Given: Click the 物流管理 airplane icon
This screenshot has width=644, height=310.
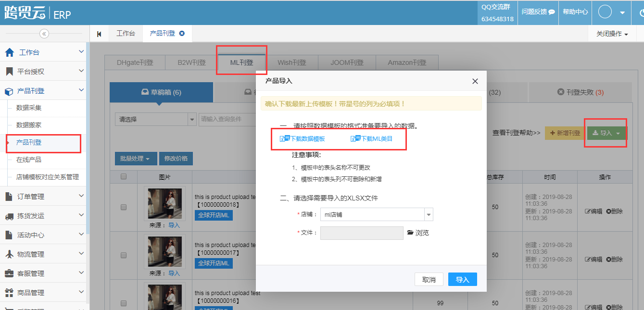Looking at the screenshot, I should point(9,254).
